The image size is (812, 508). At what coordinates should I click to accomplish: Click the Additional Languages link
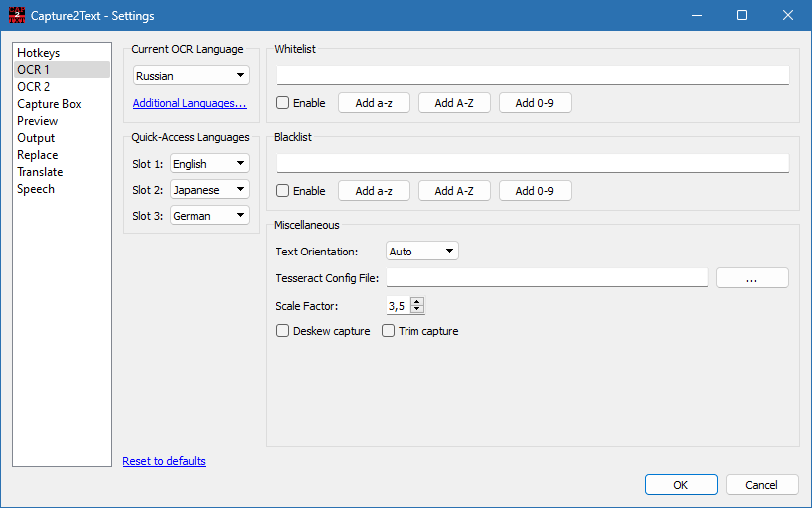[190, 103]
